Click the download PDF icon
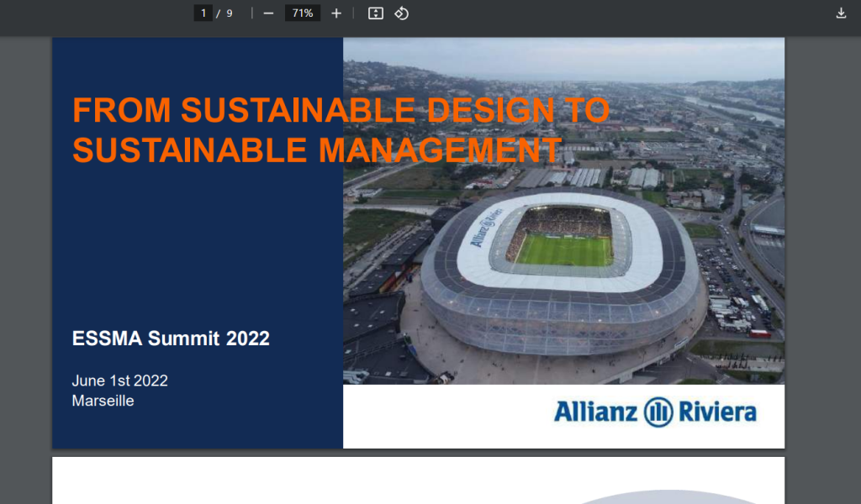This screenshot has height=504, width=861. [841, 13]
